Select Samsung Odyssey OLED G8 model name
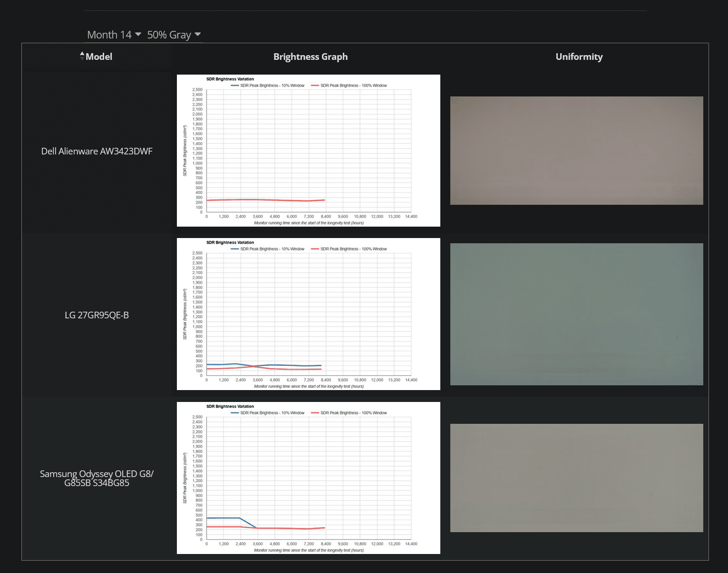Screen dimensions: 728x573 [x=97, y=478]
